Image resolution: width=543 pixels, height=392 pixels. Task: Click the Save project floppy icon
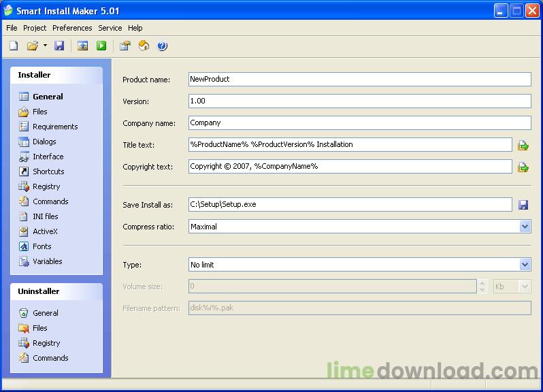[x=59, y=46]
